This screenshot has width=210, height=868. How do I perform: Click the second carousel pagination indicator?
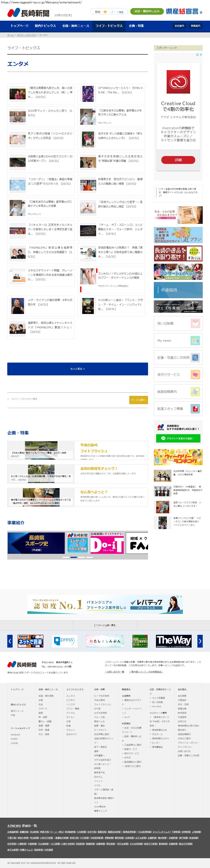pos(74,557)
